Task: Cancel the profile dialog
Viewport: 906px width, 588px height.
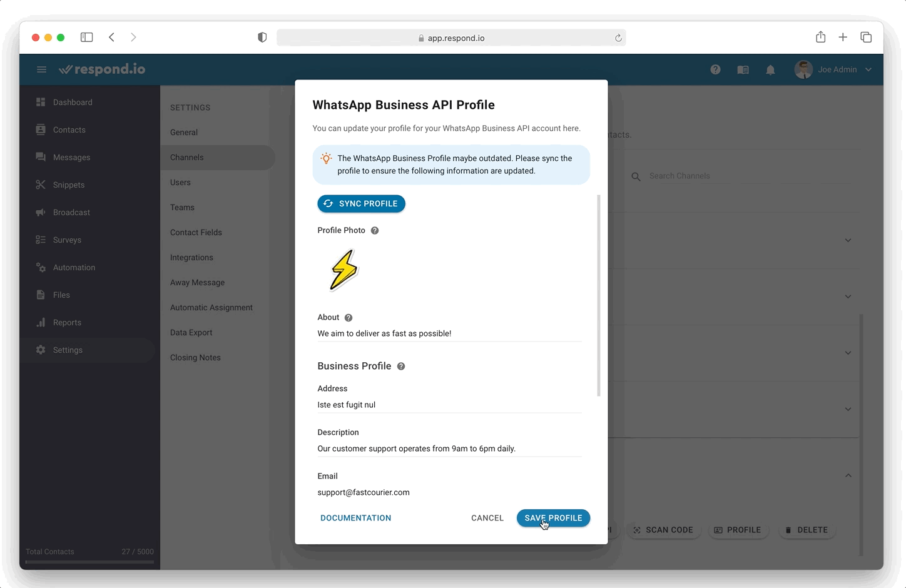Action: tap(487, 518)
